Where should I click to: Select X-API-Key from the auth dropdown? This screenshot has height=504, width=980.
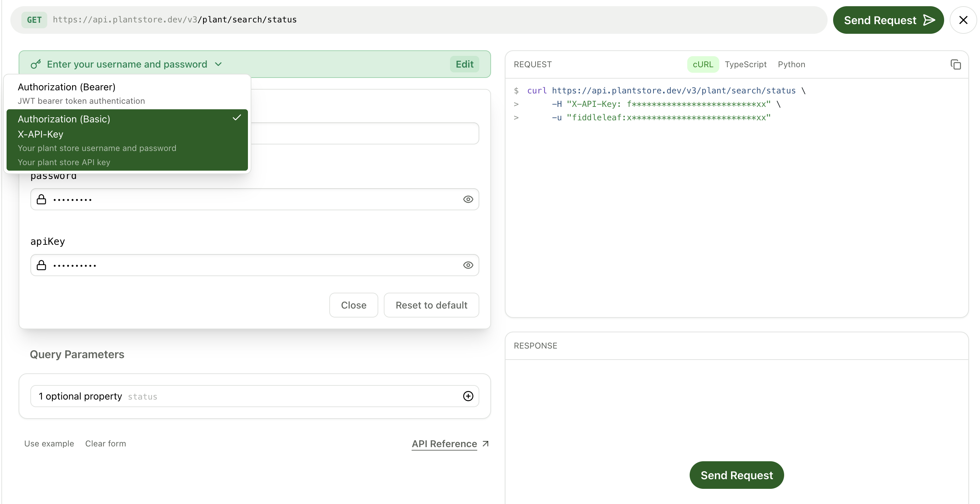114,134
